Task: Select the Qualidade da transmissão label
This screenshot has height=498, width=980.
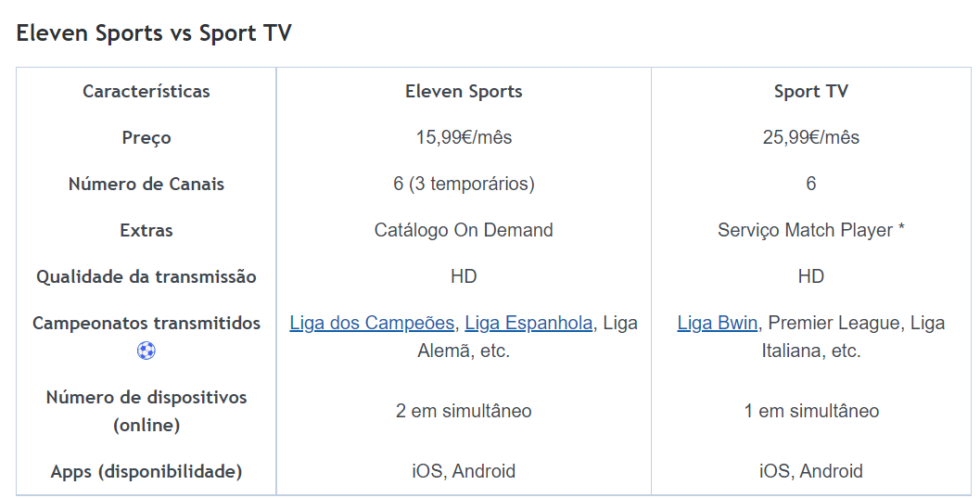Action: (146, 276)
